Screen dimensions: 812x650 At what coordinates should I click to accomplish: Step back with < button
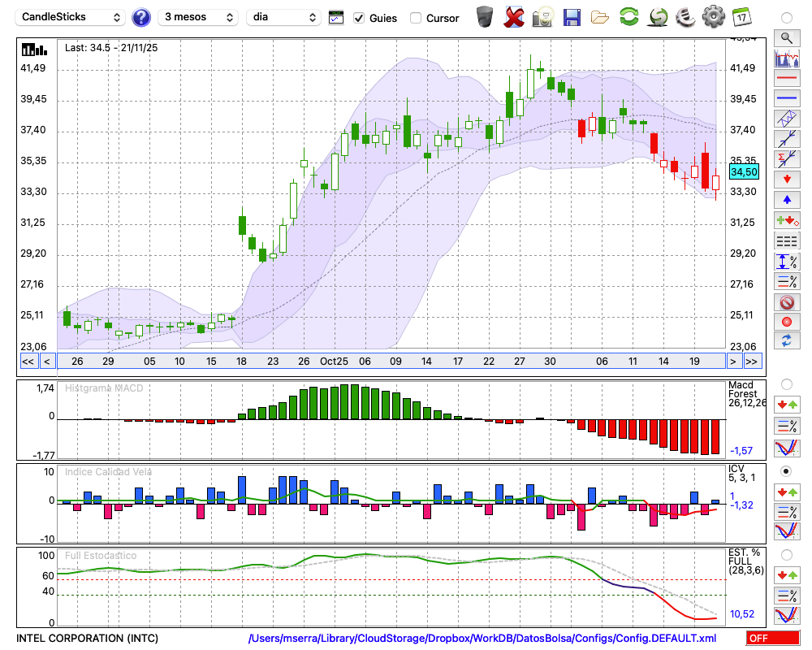pos(47,362)
